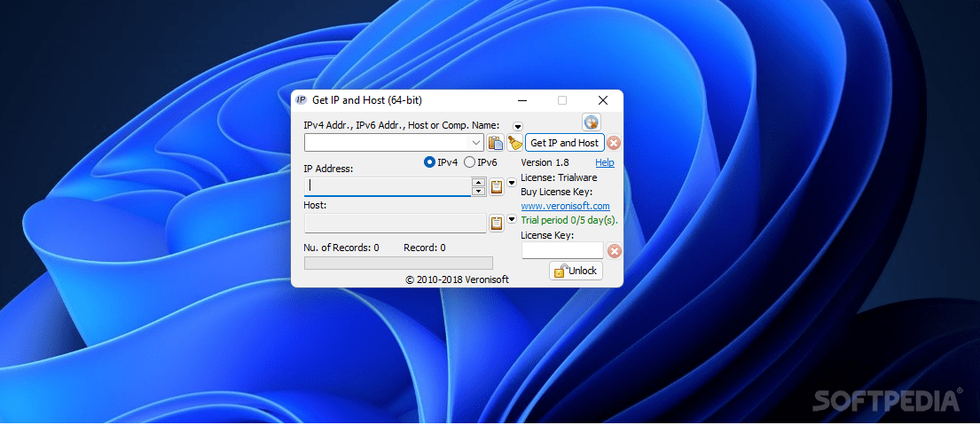Click the 'Nu. of Records: 0' text
Screen dimensions: 980x425
tap(341, 248)
